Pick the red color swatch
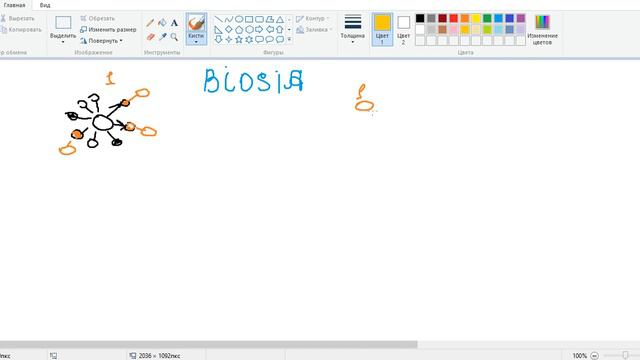640x360 pixels. coord(453,18)
